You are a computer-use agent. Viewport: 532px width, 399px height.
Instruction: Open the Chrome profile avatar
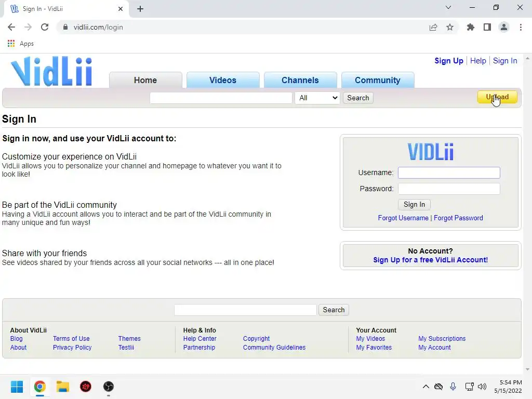coord(504,27)
